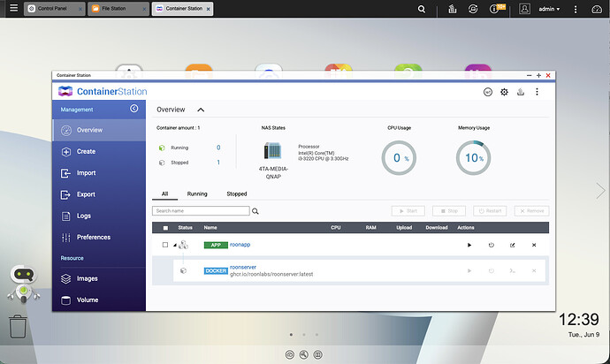Toggle the select-all checkbox in table header
610x364 pixels.
(165, 228)
